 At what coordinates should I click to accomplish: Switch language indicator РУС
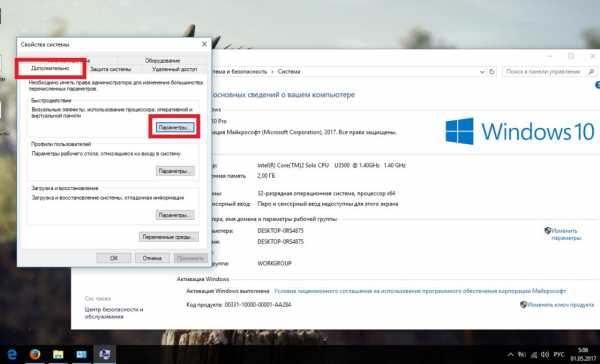pyautogui.click(x=559, y=355)
